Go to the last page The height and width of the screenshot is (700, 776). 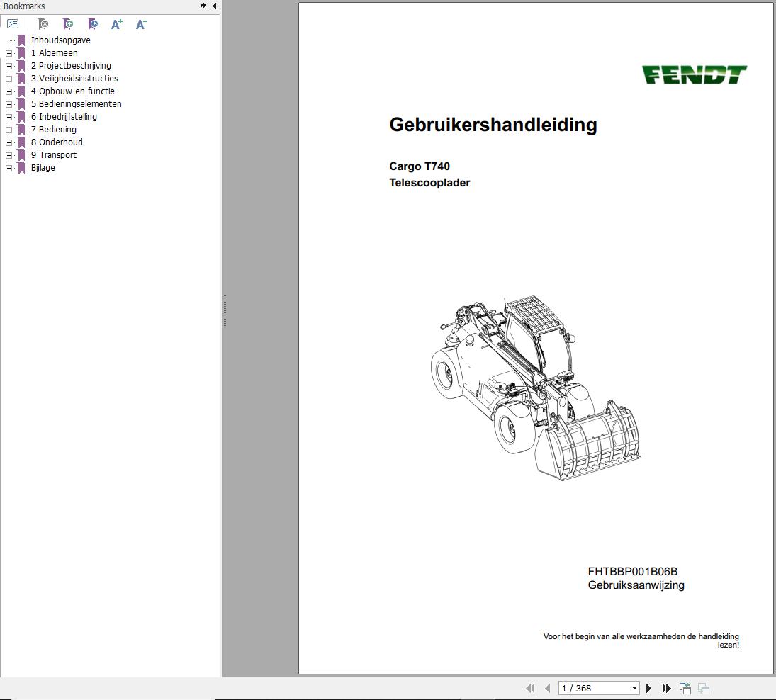[667, 688]
